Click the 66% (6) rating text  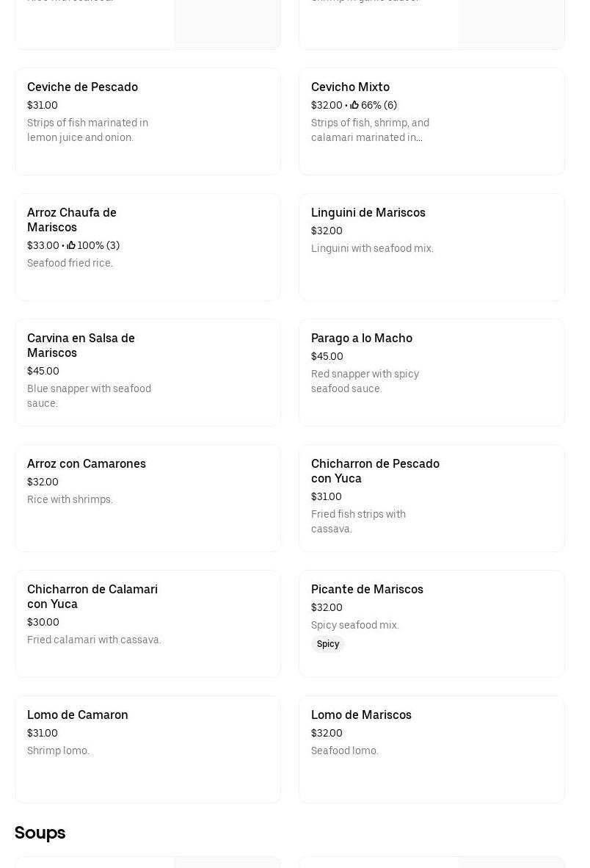(x=379, y=106)
